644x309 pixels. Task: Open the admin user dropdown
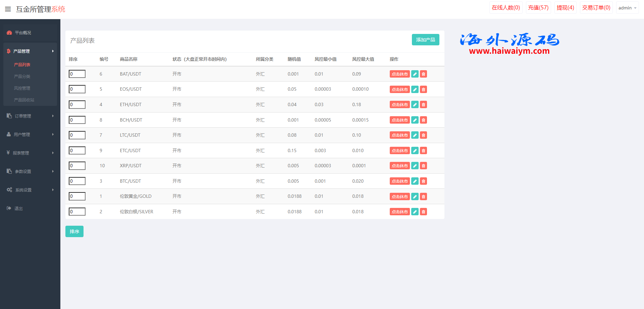(627, 8)
